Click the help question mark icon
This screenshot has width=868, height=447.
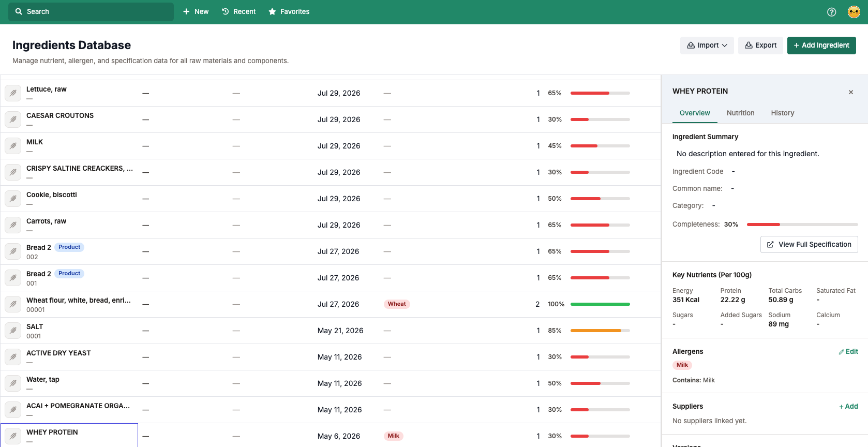pyautogui.click(x=831, y=12)
